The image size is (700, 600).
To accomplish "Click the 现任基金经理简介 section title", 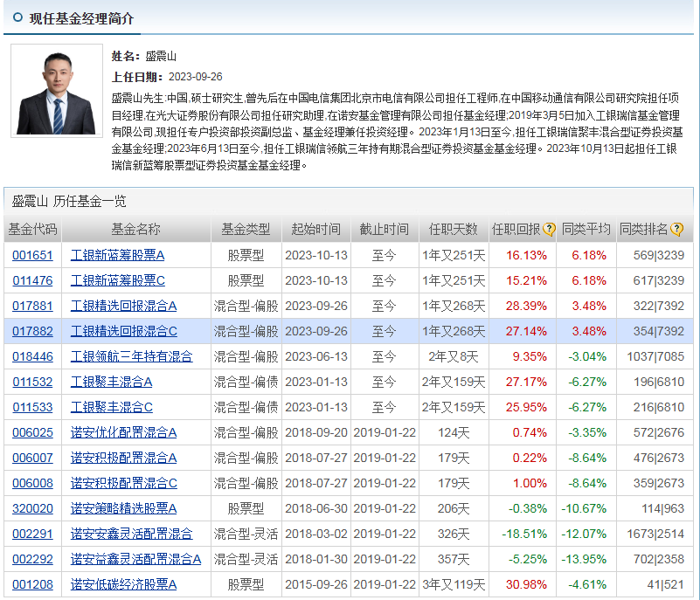I will click(81, 18).
